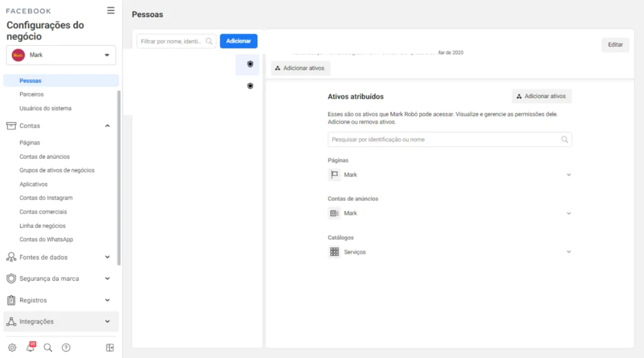Click the search icon in people filter
This screenshot has height=358, width=644.
[209, 41]
